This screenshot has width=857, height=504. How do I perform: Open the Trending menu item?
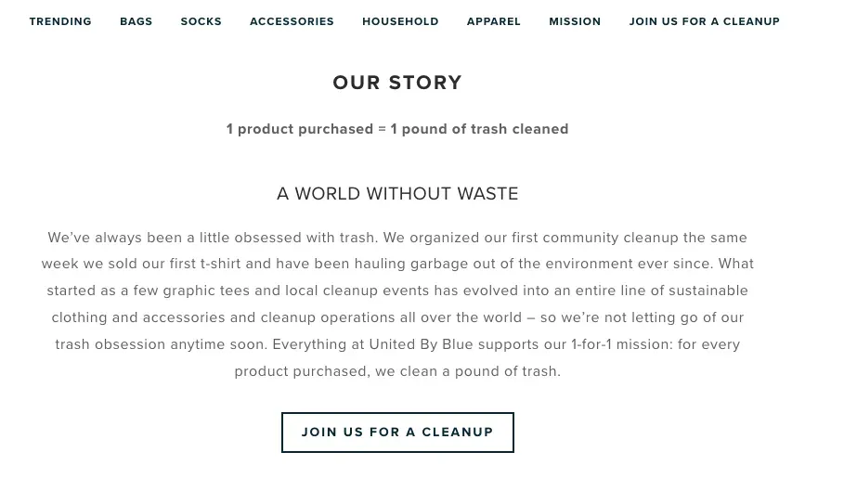pyautogui.click(x=60, y=21)
